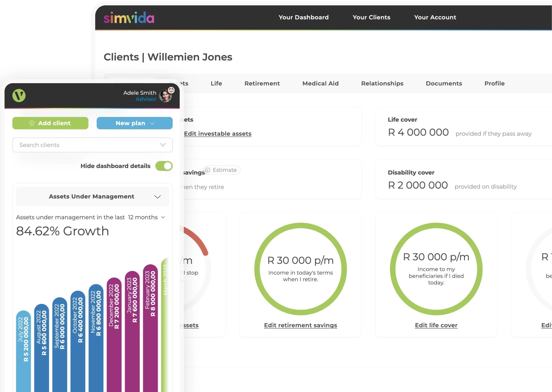This screenshot has width=552, height=392.
Task: Select the February 2023 chart bar
Action: (x=150, y=328)
